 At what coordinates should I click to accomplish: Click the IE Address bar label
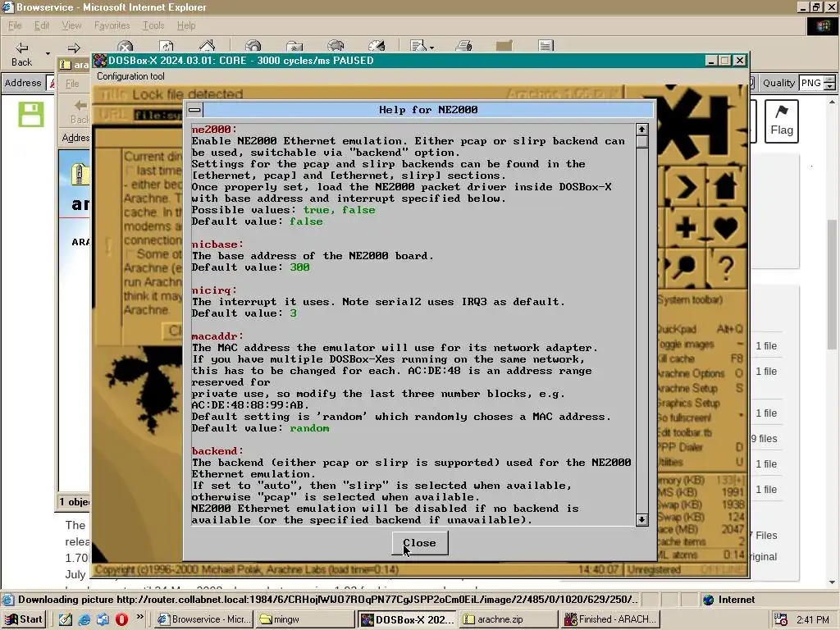pos(23,83)
